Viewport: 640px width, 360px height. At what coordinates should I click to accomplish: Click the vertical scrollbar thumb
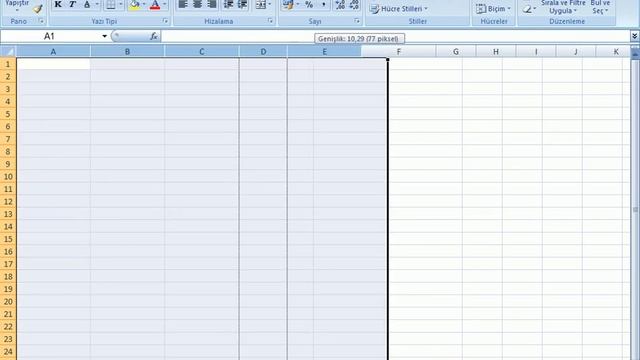coord(635,209)
